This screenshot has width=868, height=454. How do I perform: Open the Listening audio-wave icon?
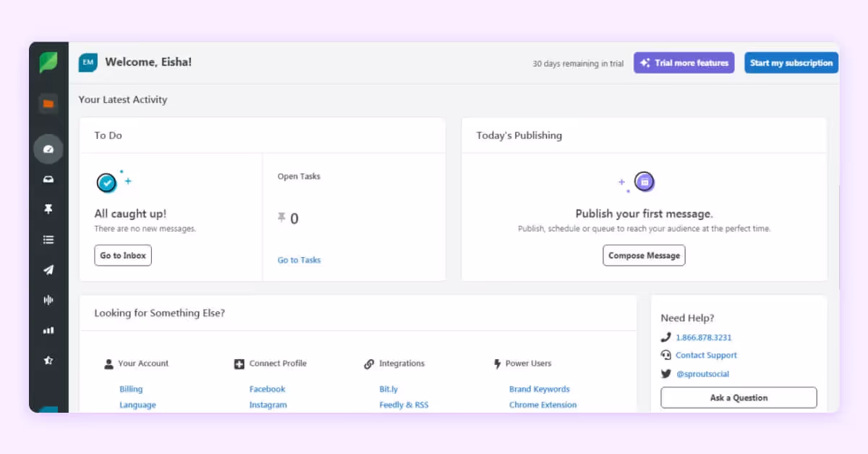(48, 300)
